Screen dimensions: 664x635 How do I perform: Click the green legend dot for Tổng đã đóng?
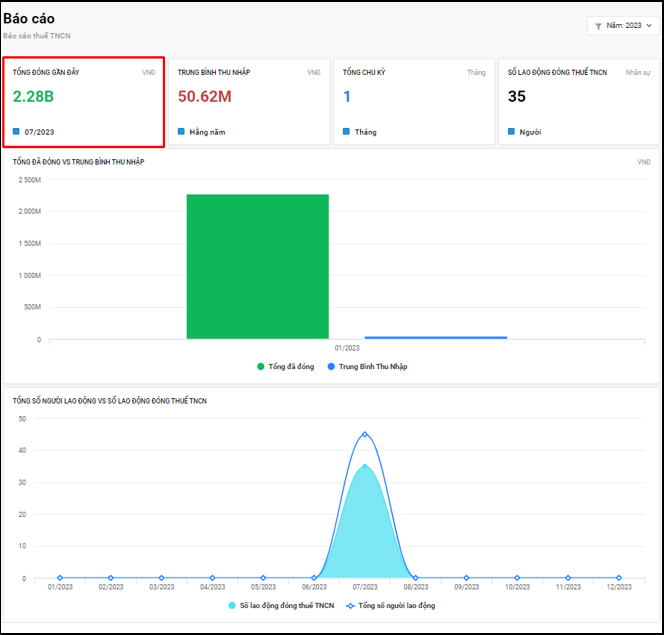point(260,367)
